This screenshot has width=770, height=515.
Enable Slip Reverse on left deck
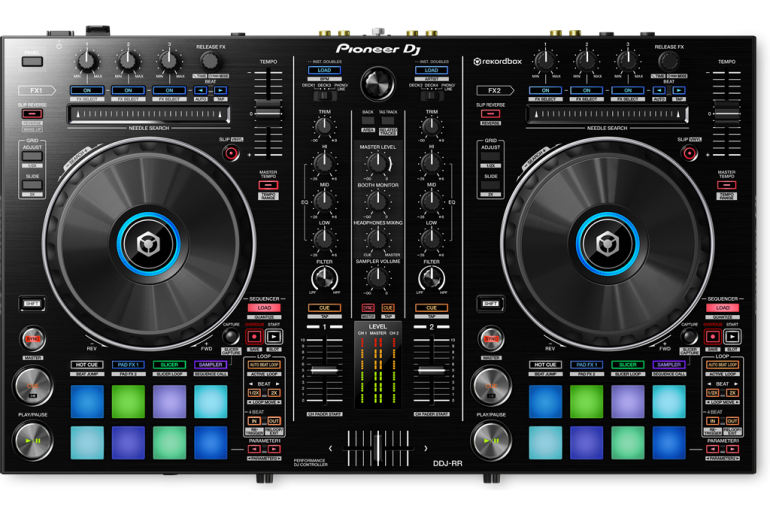click(32, 114)
